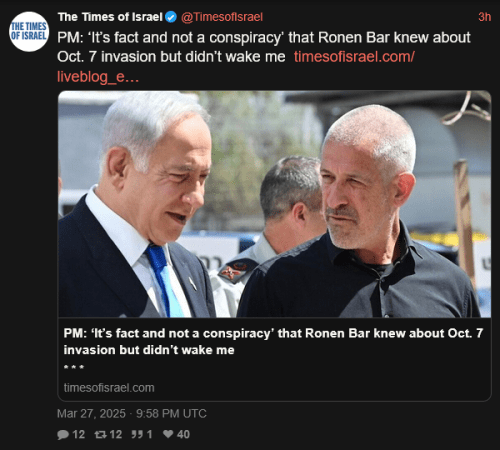
Task: Select the main tweet text about PM
Action: click(x=264, y=47)
